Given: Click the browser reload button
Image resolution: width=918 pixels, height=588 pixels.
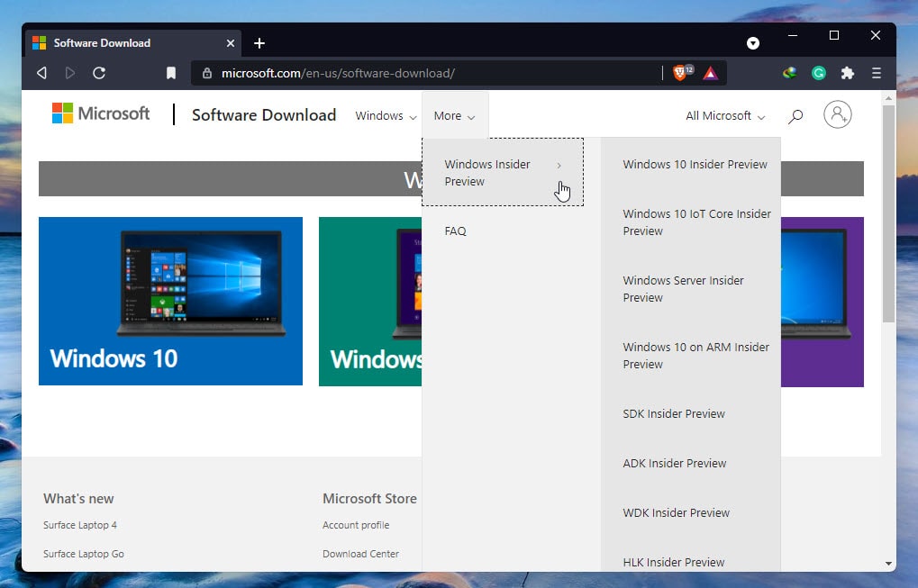Looking at the screenshot, I should (x=99, y=73).
